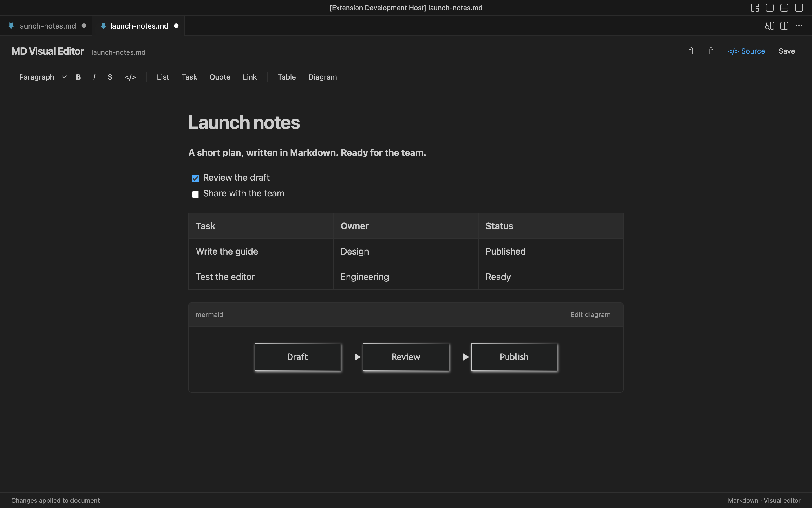
Task: Click the Redo arrow icon
Action: (x=711, y=51)
